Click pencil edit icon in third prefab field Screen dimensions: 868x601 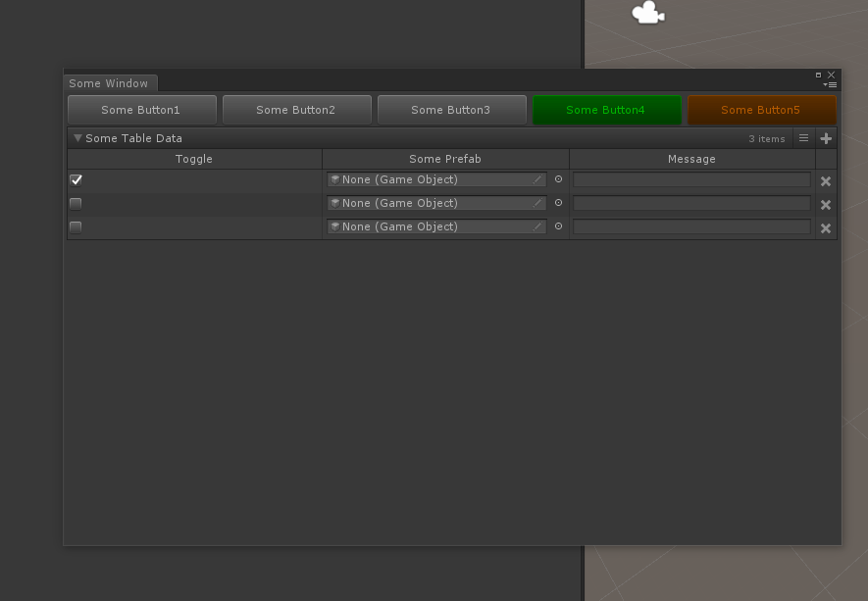[537, 226]
